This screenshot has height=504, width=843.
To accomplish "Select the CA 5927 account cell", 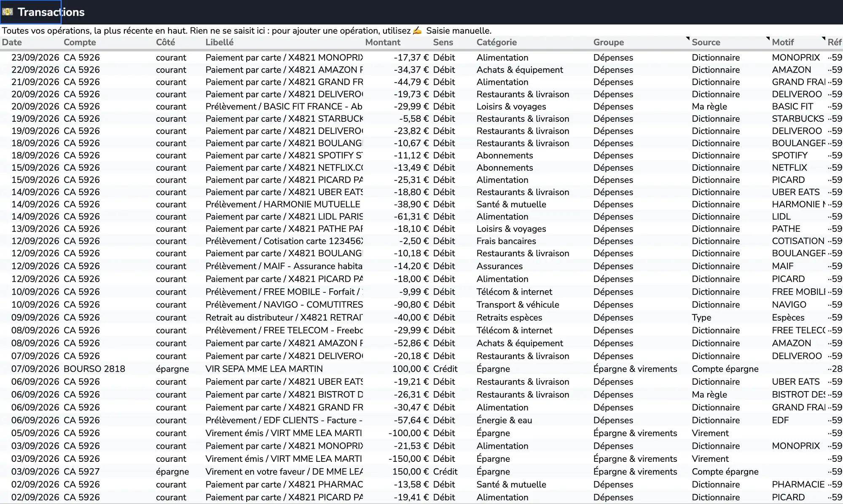I will click(x=82, y=472).
